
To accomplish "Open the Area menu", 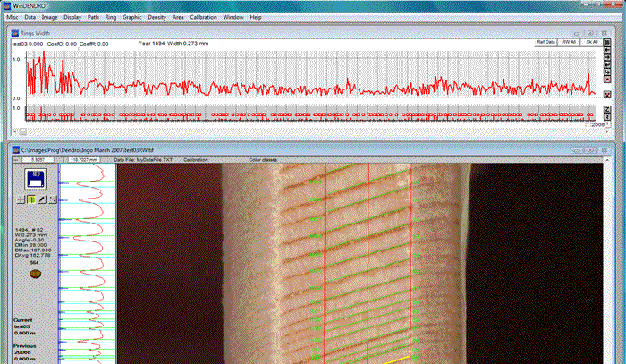I will (x=178, y=17).
